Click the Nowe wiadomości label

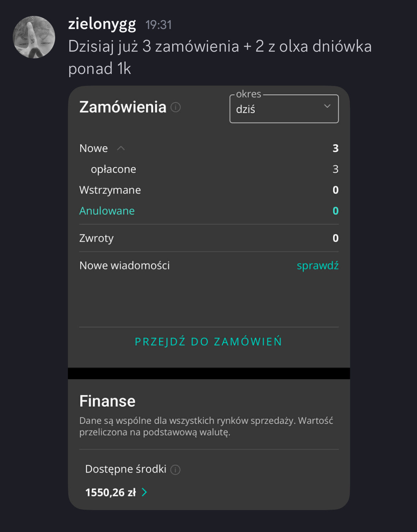point(124,265)
